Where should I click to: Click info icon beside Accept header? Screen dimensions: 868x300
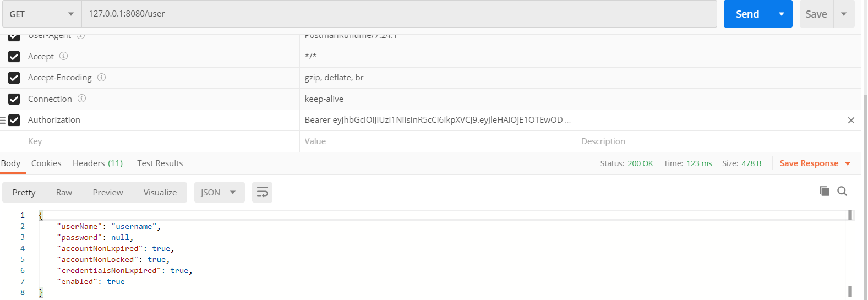click(63, 56)
